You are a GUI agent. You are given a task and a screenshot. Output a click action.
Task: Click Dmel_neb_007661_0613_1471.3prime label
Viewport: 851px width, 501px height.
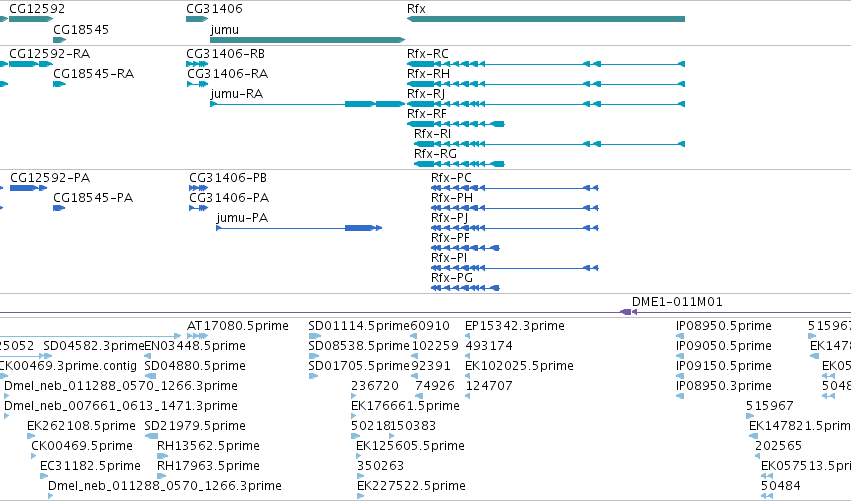(120, 407)
